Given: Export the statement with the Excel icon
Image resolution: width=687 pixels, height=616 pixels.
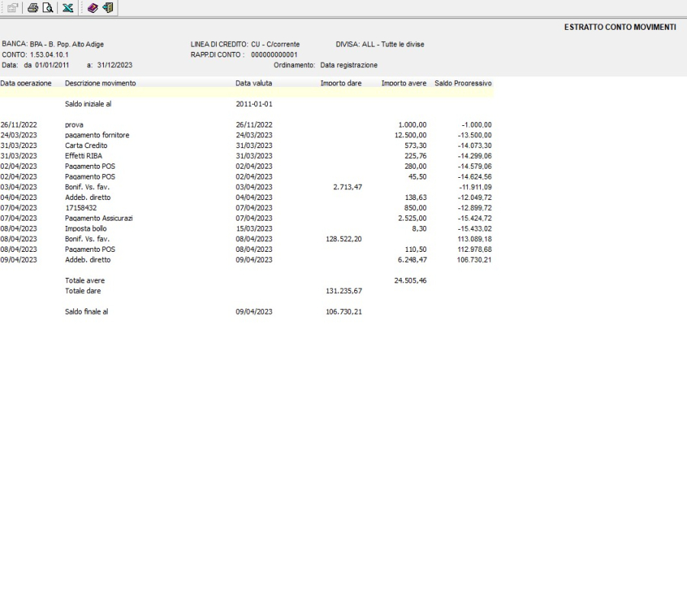Looking at the screenshot, I should pos(68,8).
